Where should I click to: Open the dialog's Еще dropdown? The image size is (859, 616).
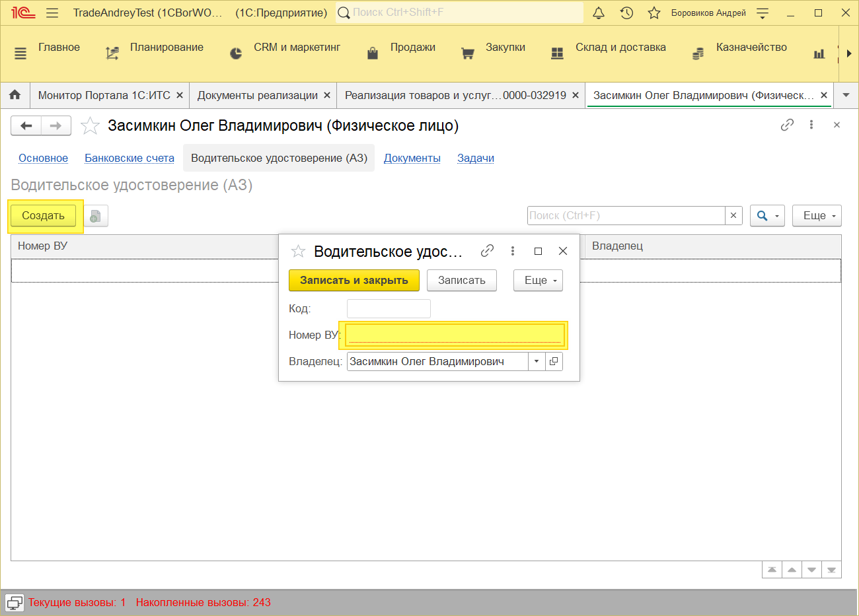(538, 280)
